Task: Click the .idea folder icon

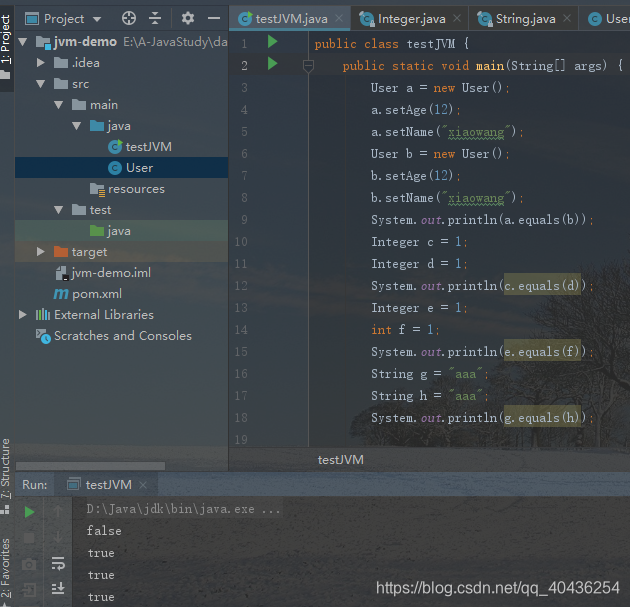Action: pos(61,63)
